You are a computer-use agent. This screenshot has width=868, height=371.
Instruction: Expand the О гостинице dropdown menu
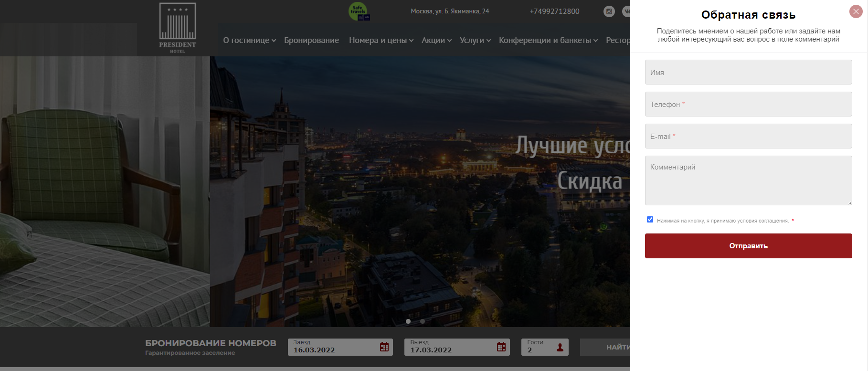pyautogui.click(x=249, y=41)
